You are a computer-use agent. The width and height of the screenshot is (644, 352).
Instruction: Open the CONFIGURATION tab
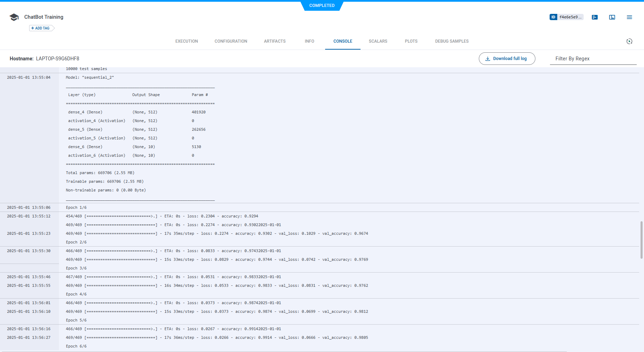[x=231, y=41]
